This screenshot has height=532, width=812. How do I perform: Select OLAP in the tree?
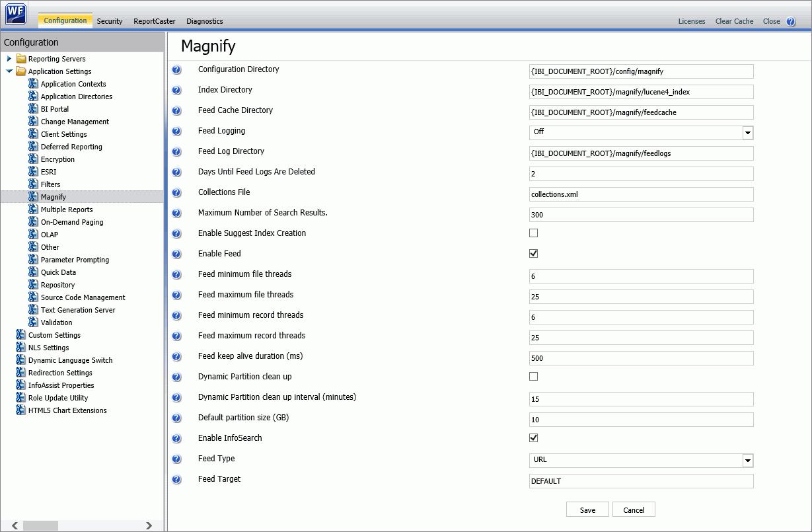coord(50,235)
